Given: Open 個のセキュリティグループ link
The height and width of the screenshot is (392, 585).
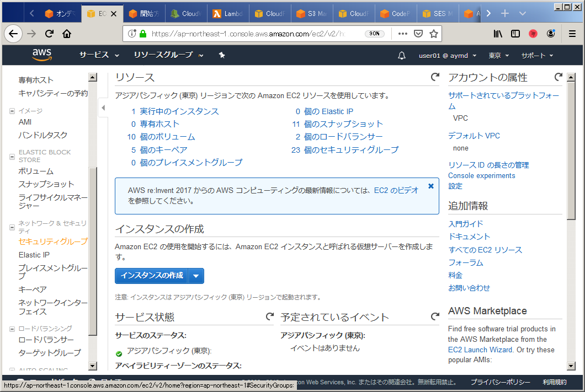Looking at the screenshot, I should 351,150.
